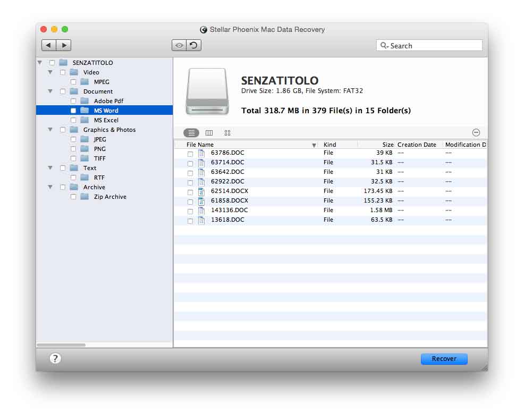Check the SENZATITOLO root checkbox
The width and height of the screenshot is (524, 420).
pos(52,63)
